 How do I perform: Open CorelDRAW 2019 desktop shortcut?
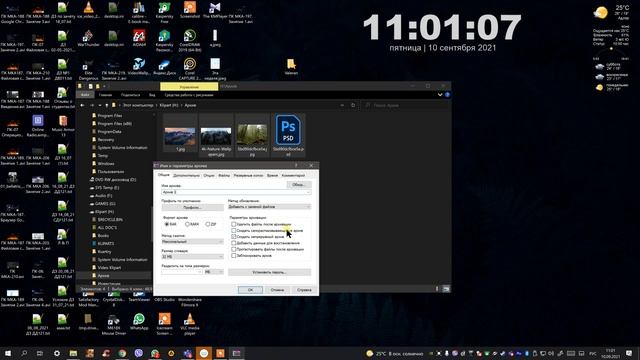189,41
